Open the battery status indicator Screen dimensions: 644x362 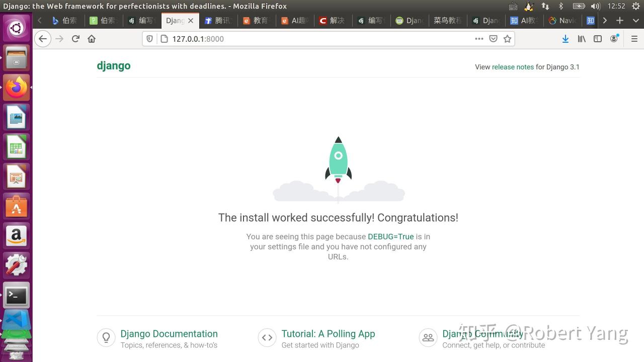(579, 6)
